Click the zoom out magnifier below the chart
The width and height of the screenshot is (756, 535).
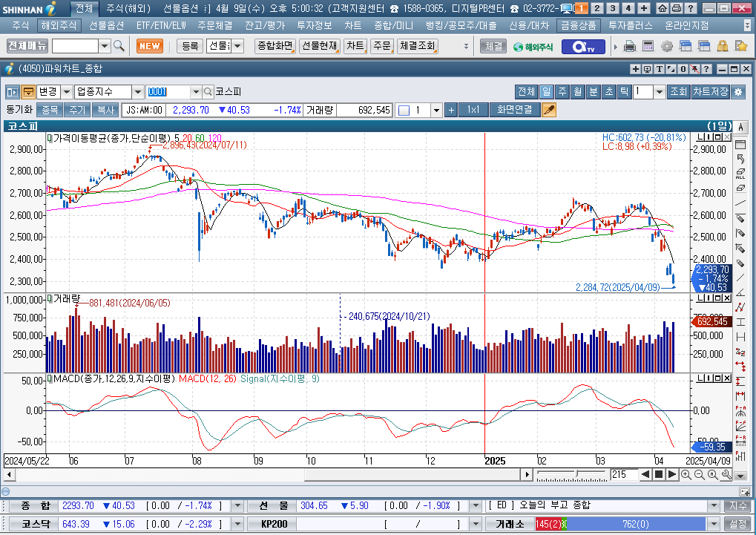699,475
